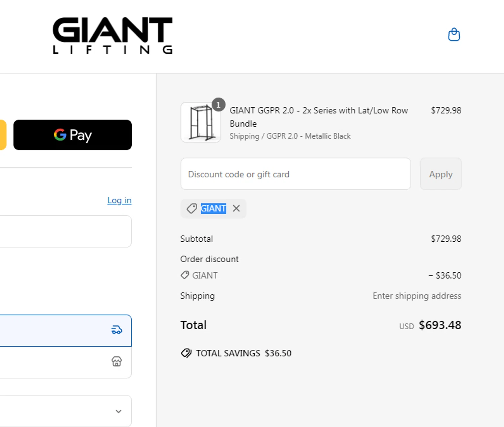
Task: Click Enter shipping address text
Action: click(x=417, y=296)
